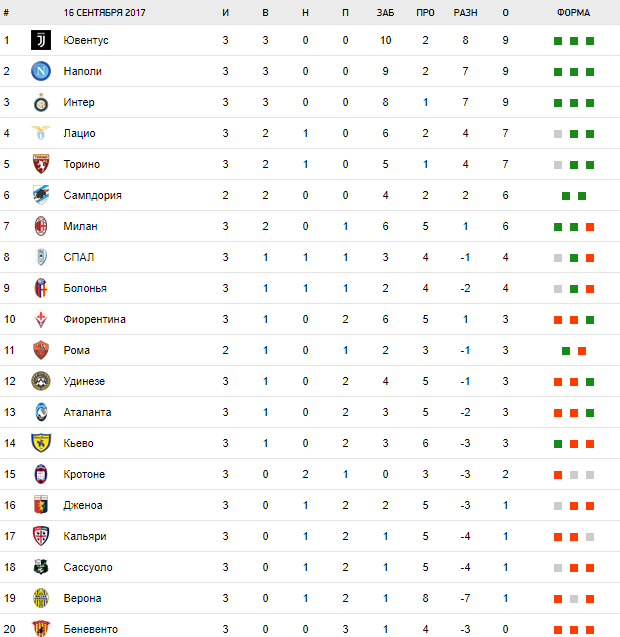620x637 pixels.
Task: Click the ЗАБ column header
Action: coord(385,13)
